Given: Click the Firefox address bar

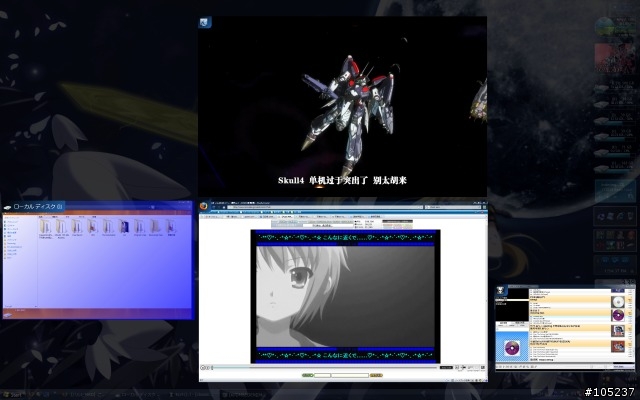Looking at the screenshot, I should pos(325,207).
